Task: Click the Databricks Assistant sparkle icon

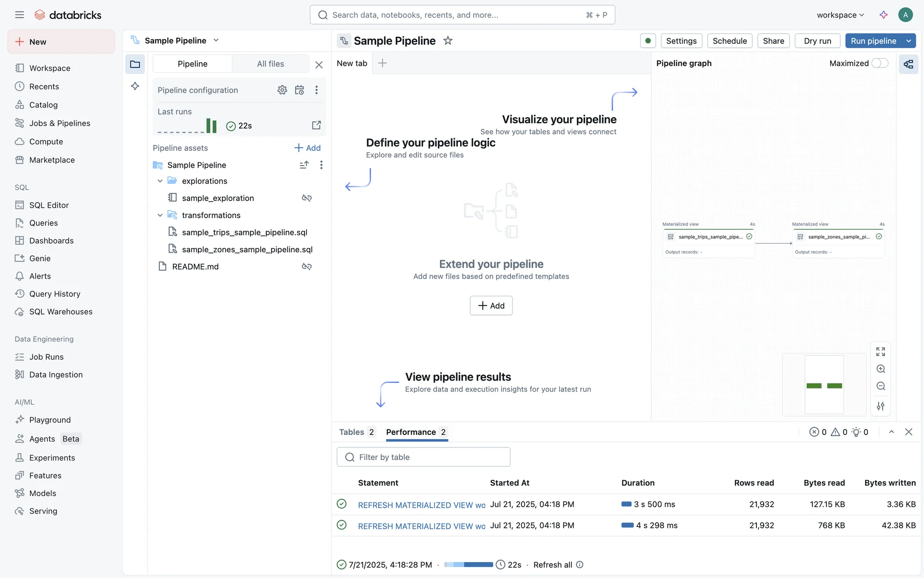Action: 884,15
